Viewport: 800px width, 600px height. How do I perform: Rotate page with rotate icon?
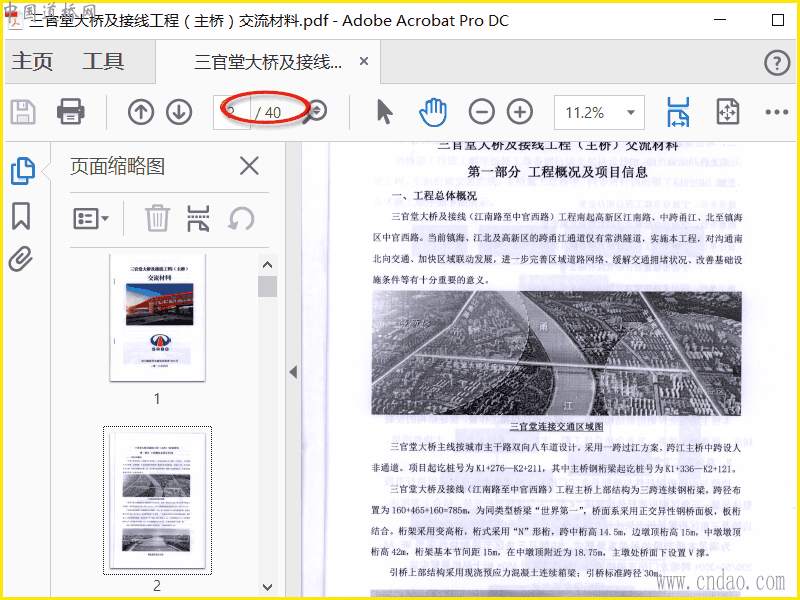(241, 219)
